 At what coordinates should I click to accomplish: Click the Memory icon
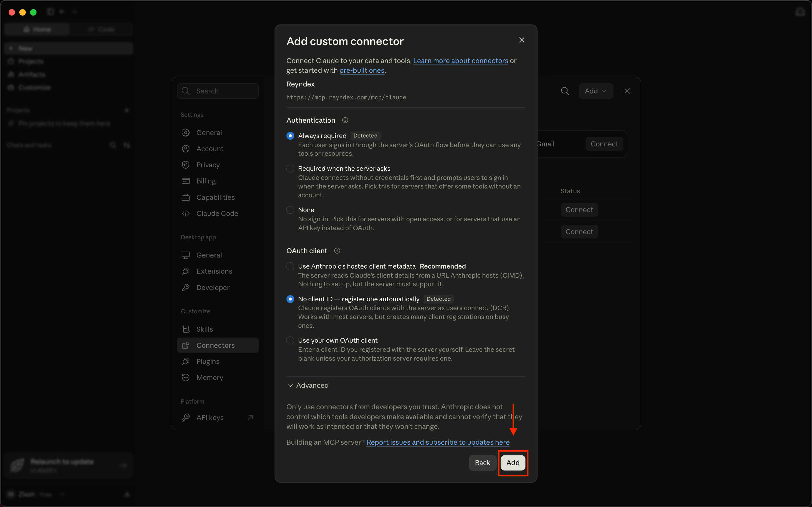[186, 378]
